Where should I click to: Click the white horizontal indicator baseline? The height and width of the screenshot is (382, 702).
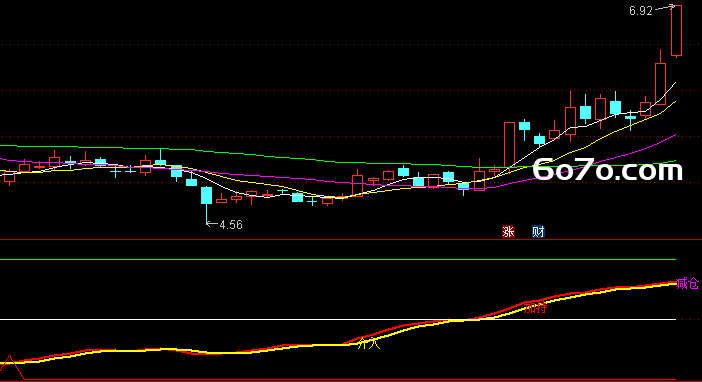pyautogui.click(x=338, y=319)
